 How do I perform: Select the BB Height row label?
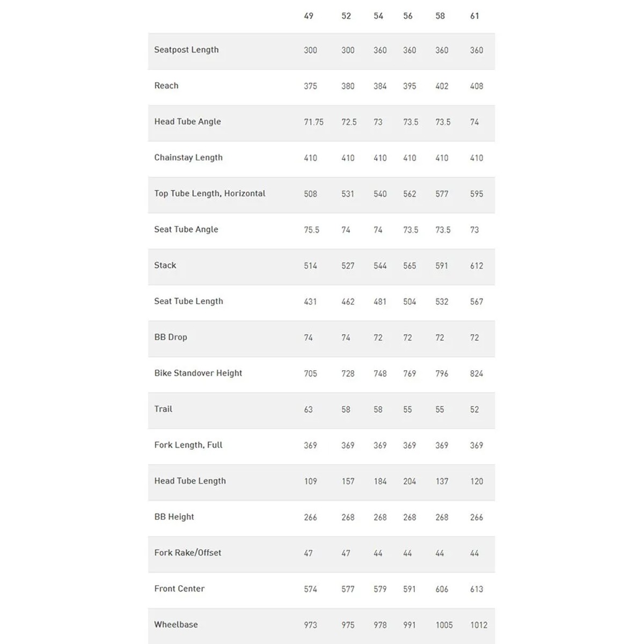174,517
